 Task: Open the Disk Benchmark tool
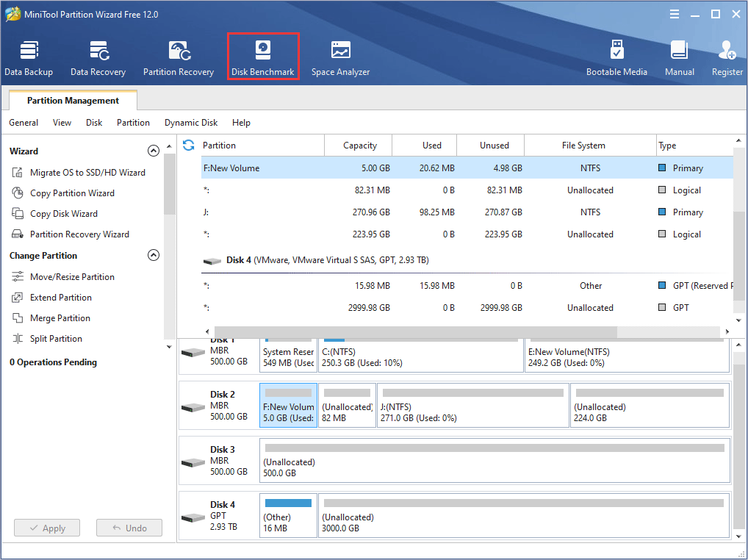coord(263,55)
